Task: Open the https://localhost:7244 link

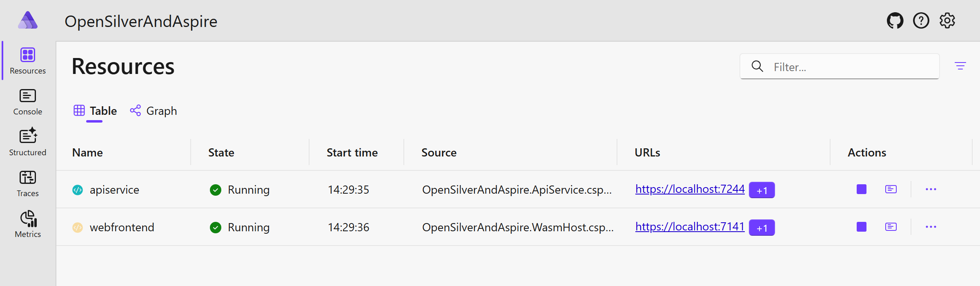Action: click(690, 189)
